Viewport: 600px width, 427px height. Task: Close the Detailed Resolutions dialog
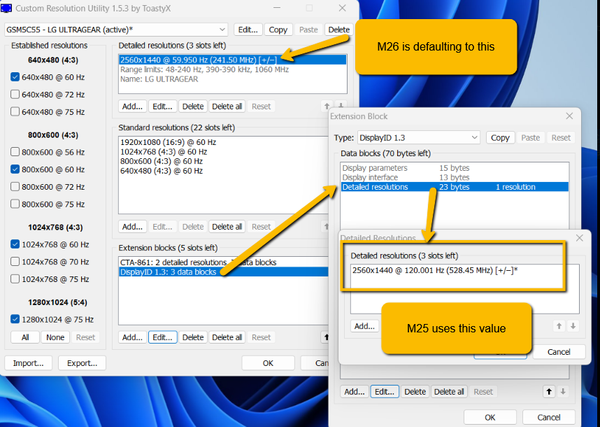[x=579, y=238]
